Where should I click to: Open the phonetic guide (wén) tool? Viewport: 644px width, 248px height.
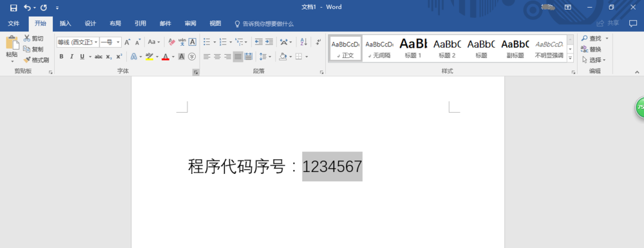tap(182, 42)
